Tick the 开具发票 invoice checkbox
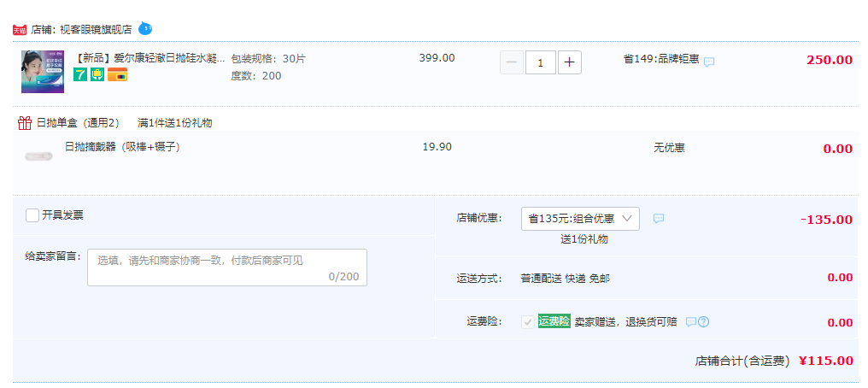This screenshot has width=868, height=388. (x=32, y=215)
